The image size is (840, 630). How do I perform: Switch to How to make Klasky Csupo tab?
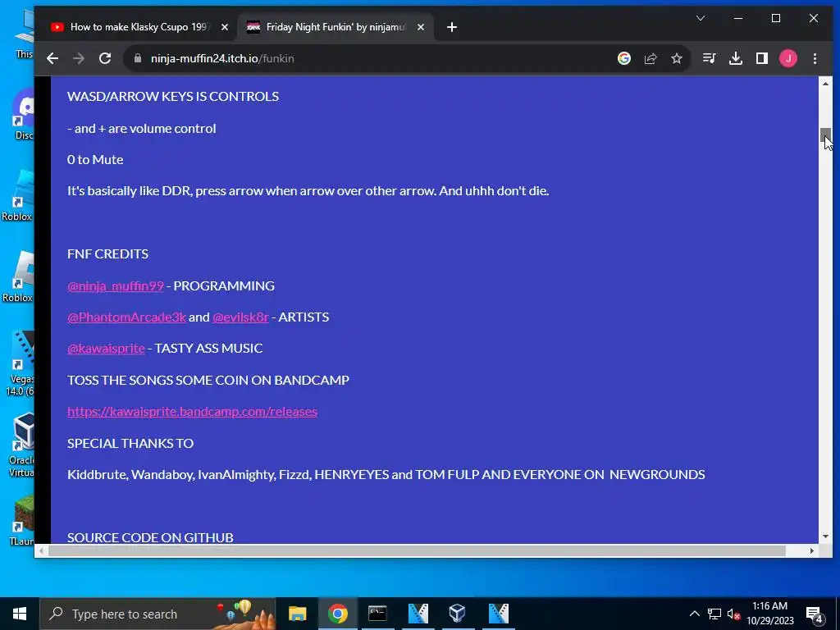coord(138,27)
